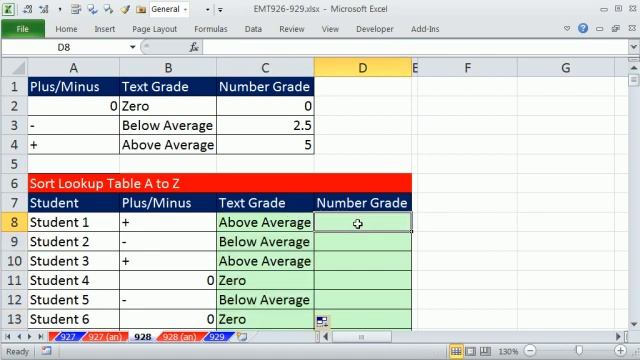This screenshot has height=360, width=640.
Task: Open the General number format dropdown
Action: [x=185, y=9]
